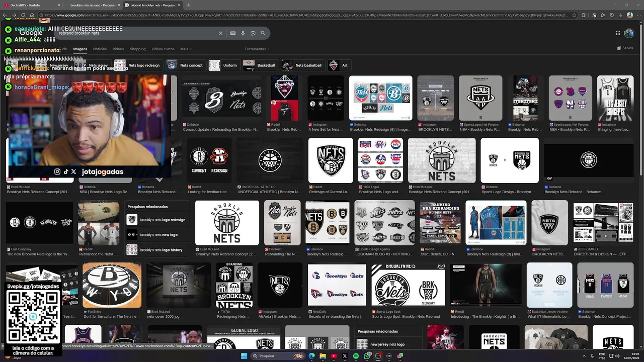Search by image using Google Lens

tap(253, 33)
